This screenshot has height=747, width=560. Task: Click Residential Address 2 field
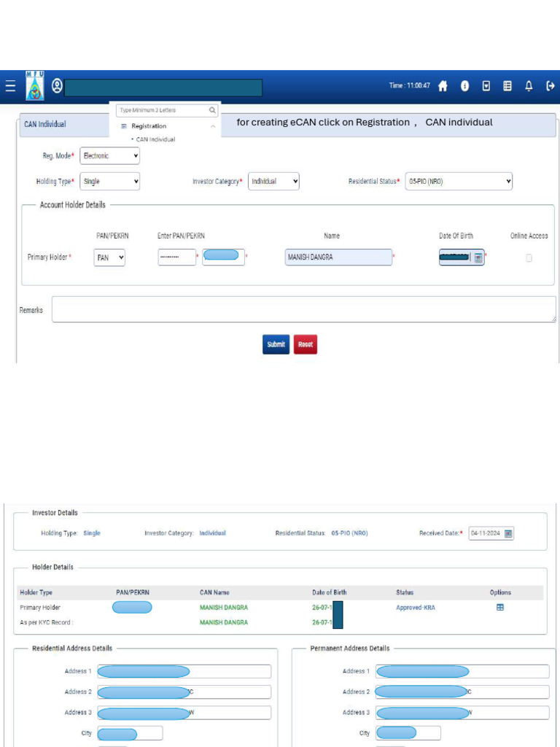click(x=184, y=692)
